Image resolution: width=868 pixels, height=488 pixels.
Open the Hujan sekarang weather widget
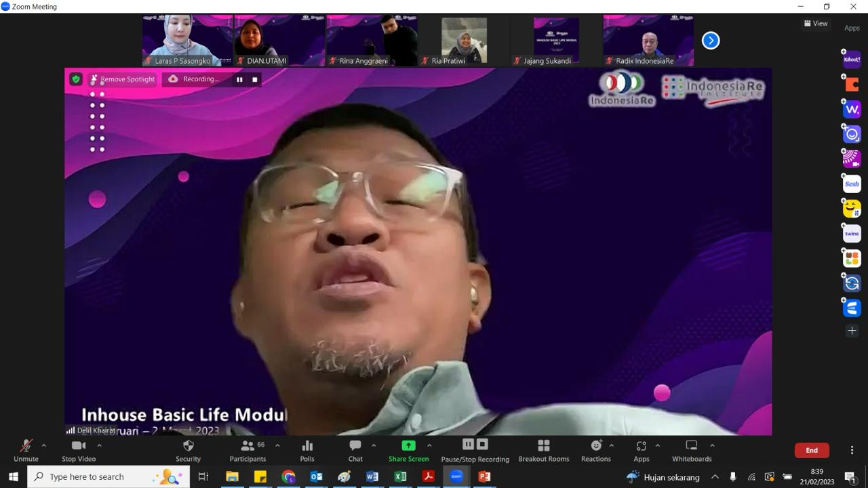[x=663, y=477]
